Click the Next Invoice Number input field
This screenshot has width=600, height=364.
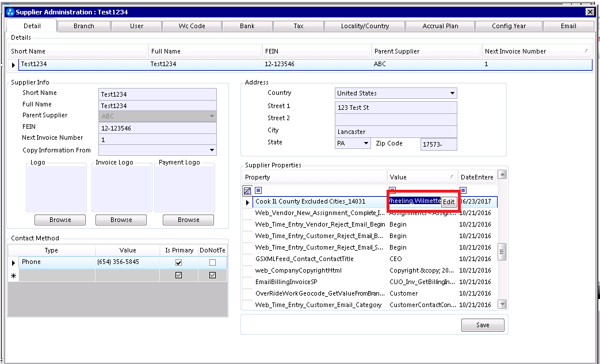[157, 140]
